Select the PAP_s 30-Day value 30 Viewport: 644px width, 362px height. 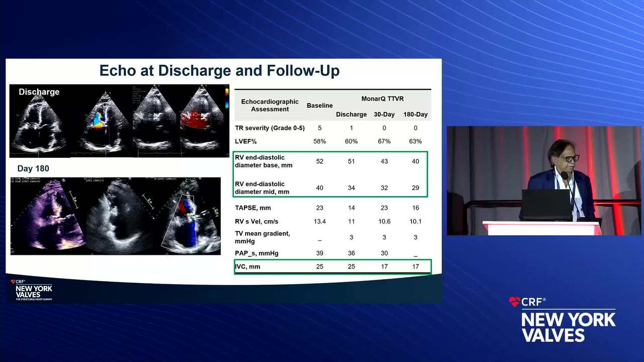[x=384, y=253]
